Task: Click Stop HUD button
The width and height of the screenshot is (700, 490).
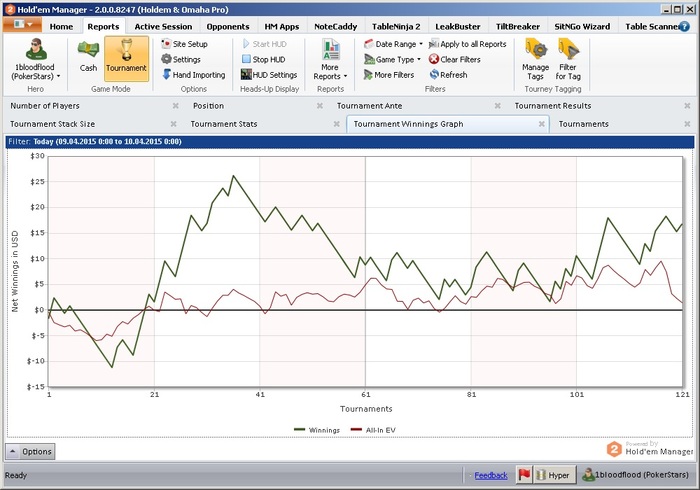Action: click(262, 60)
